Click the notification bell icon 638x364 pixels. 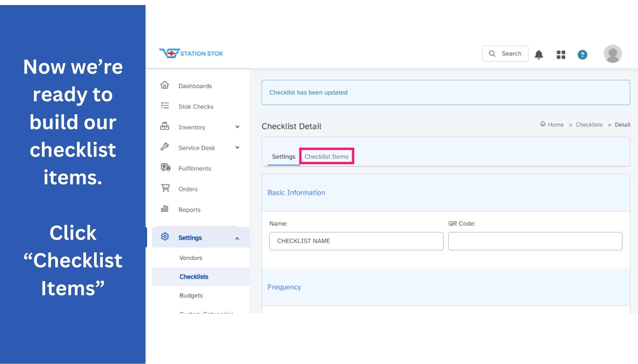point(539,54)
